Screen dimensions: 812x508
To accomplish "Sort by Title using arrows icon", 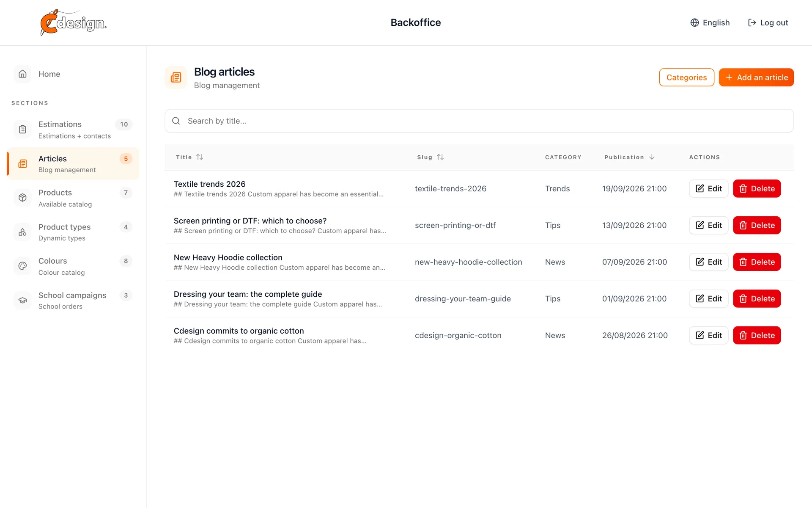I will pos(200,157).
